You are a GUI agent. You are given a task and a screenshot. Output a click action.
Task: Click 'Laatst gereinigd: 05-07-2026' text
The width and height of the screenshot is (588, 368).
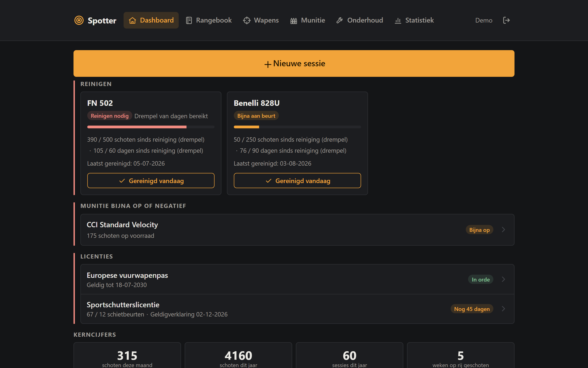[126, 163]
